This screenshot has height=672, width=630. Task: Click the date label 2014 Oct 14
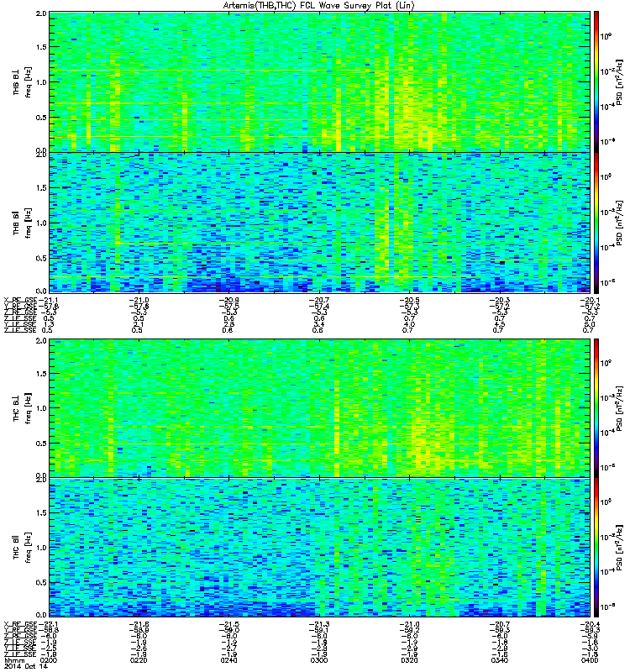pyautogui.click(x=26, y=667)
